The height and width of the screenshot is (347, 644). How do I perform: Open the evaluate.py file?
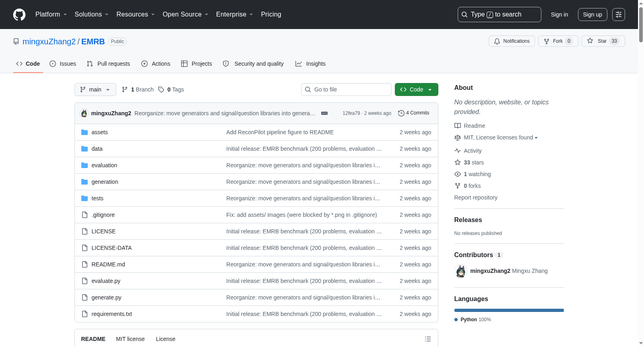[x=106, y=281]
